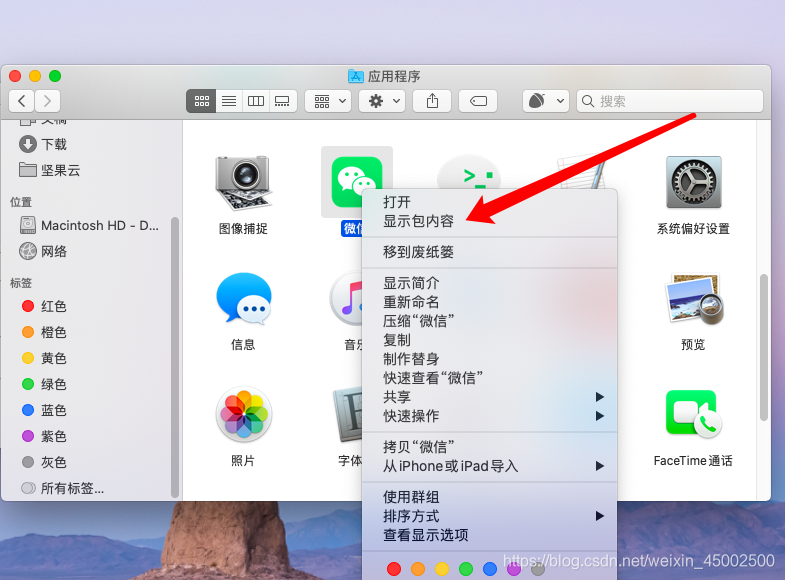Screen dimensions: 785x580
Task: Apply blue tag dot in context menu
Action: pos(490,569)
